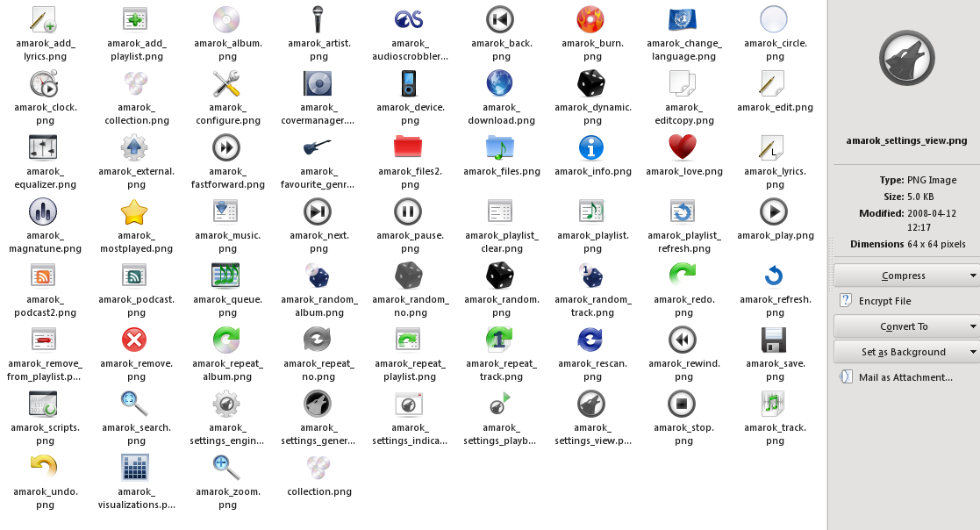Click Mail as Attachment action

[897, 376]
